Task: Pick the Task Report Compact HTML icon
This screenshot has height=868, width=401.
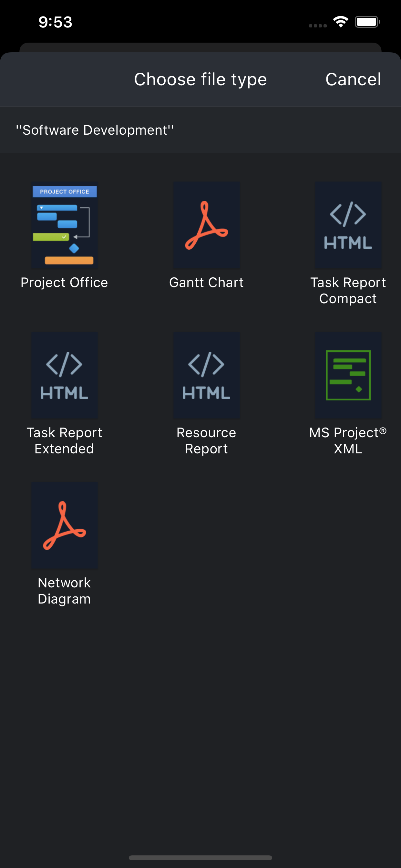Action: 348,225
